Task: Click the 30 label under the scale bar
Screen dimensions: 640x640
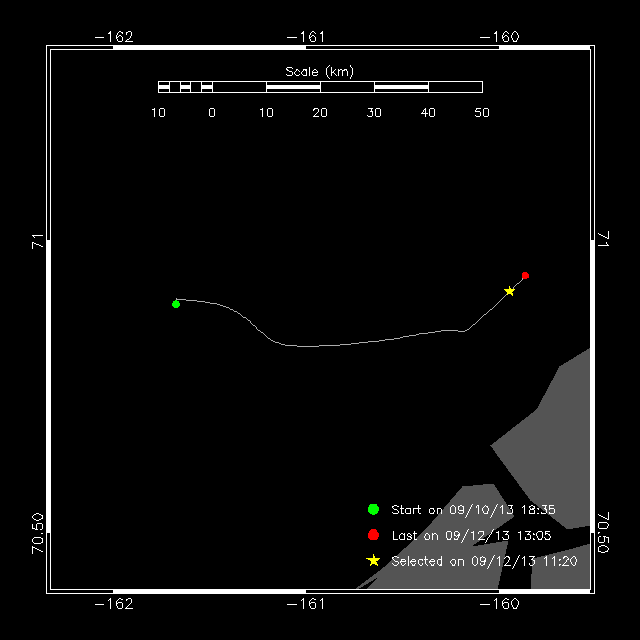Action: point(374,113)
